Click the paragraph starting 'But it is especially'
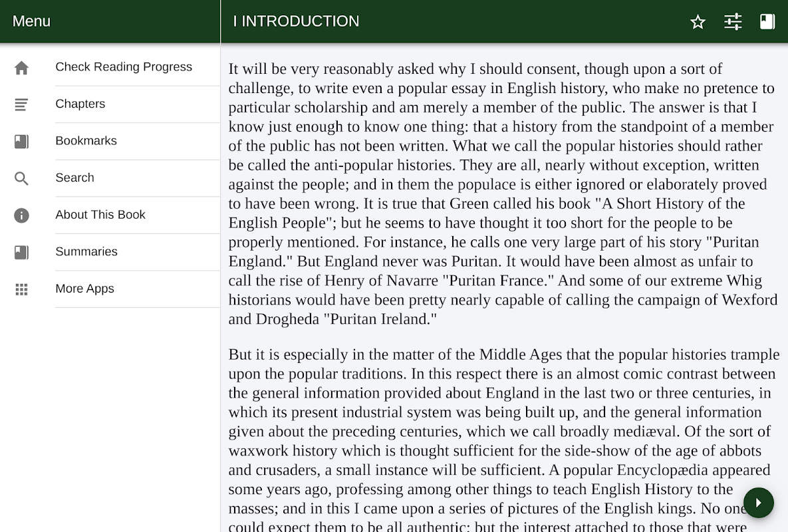The width and height of the screenshot is (788, 532). (503, 441)
